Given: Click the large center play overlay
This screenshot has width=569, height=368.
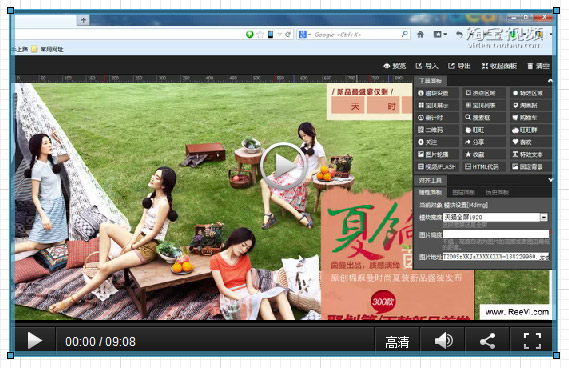Looking at the screenshot, I should pos(284,166).
